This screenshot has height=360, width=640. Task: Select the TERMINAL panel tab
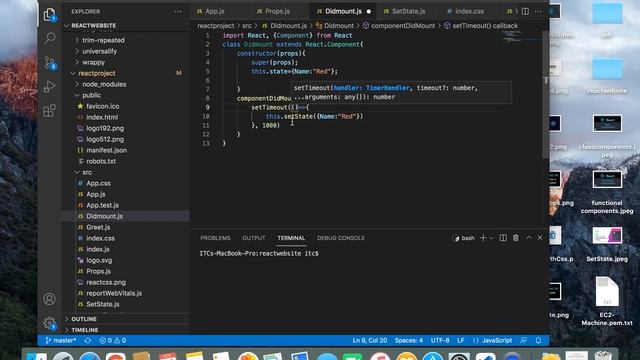[x=291, y=238]
